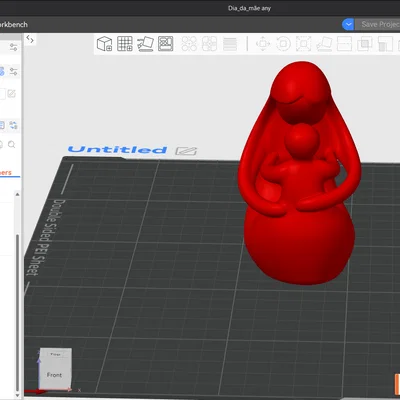Open the Save Project dropdown arrow
400x400 pixels.
pos(348,24)
